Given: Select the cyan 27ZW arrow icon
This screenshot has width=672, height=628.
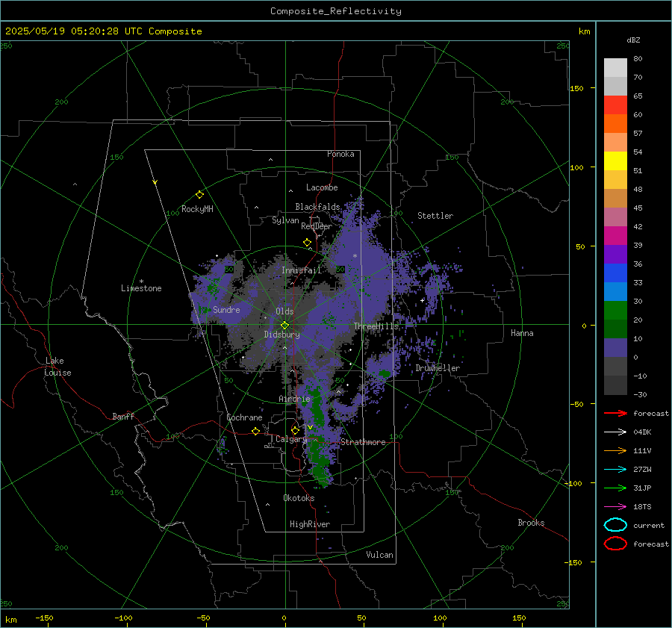Looking at the screenshot, I should (x=615, y=470).
